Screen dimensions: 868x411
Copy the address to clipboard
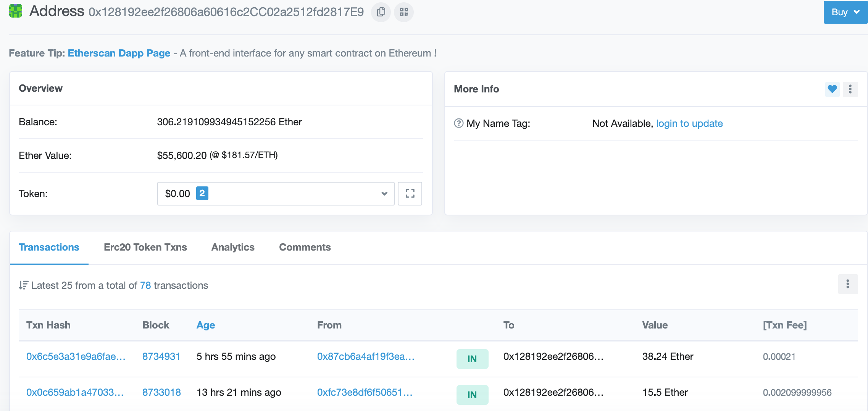click(x=381, y=12)
